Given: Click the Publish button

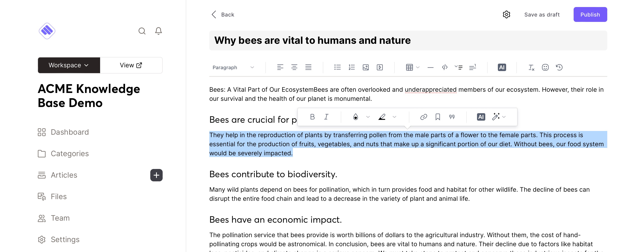Looking at the screenshot, I should click(590, 14).
